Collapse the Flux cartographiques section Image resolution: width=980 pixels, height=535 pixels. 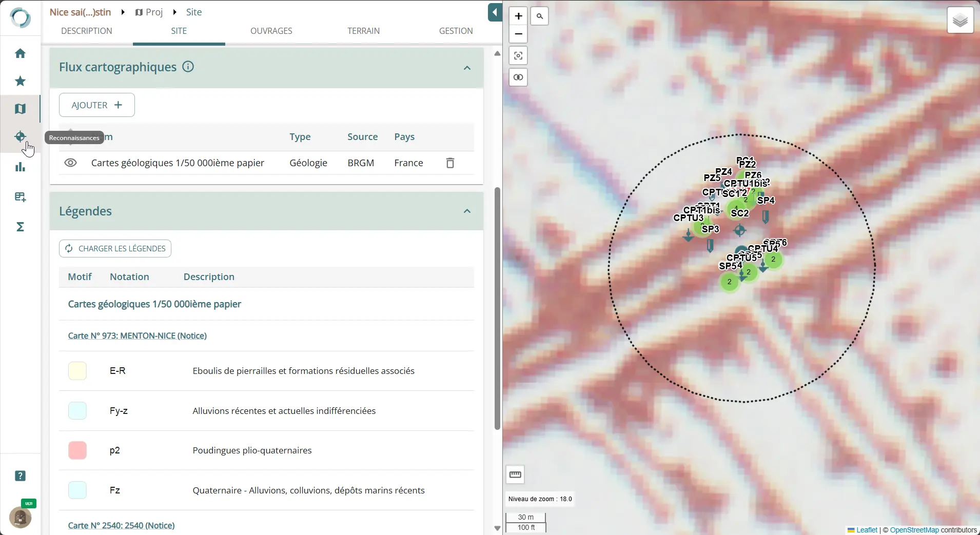[x=467, y=68]
